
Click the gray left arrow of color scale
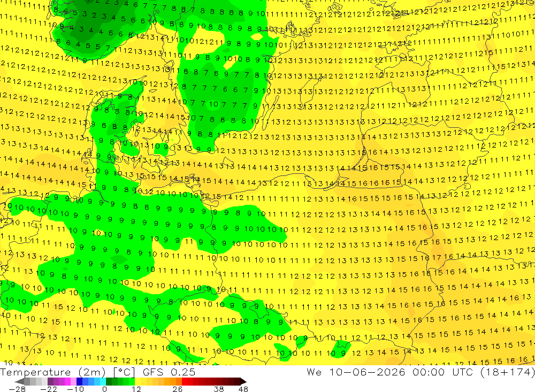[x=19, y=382]
